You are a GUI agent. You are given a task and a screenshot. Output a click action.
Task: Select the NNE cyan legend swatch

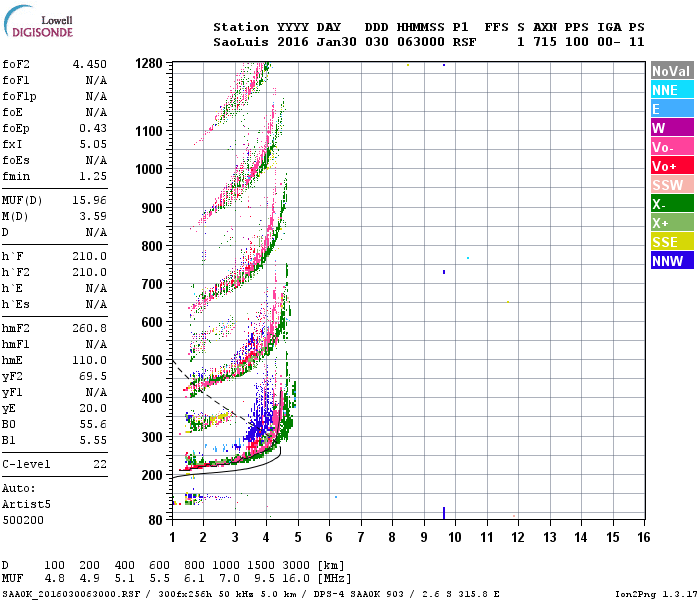[x=672, y=90]
